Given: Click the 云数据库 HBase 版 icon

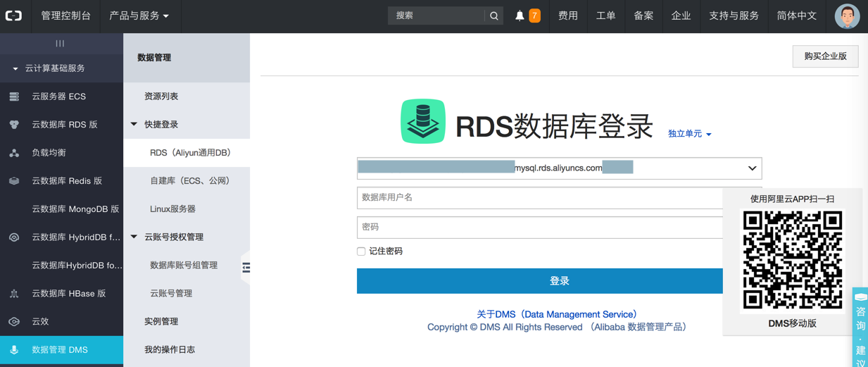Looking at the screenshot, I should pos(14,294).
